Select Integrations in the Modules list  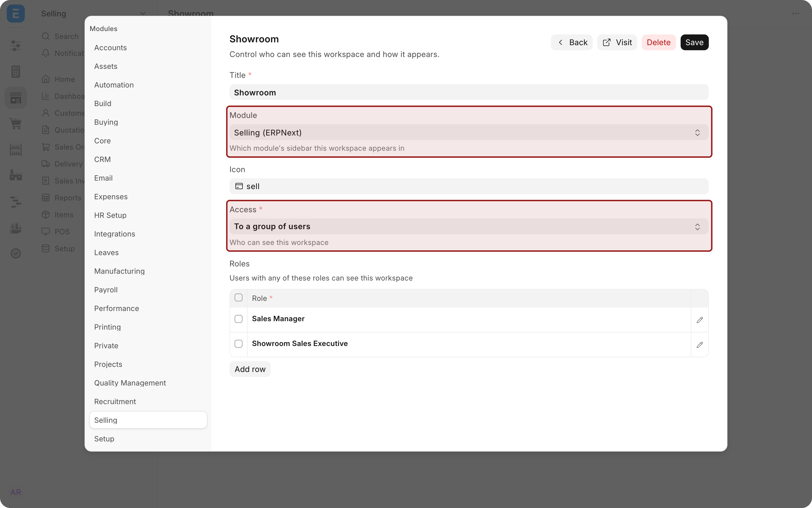point(148,234)
